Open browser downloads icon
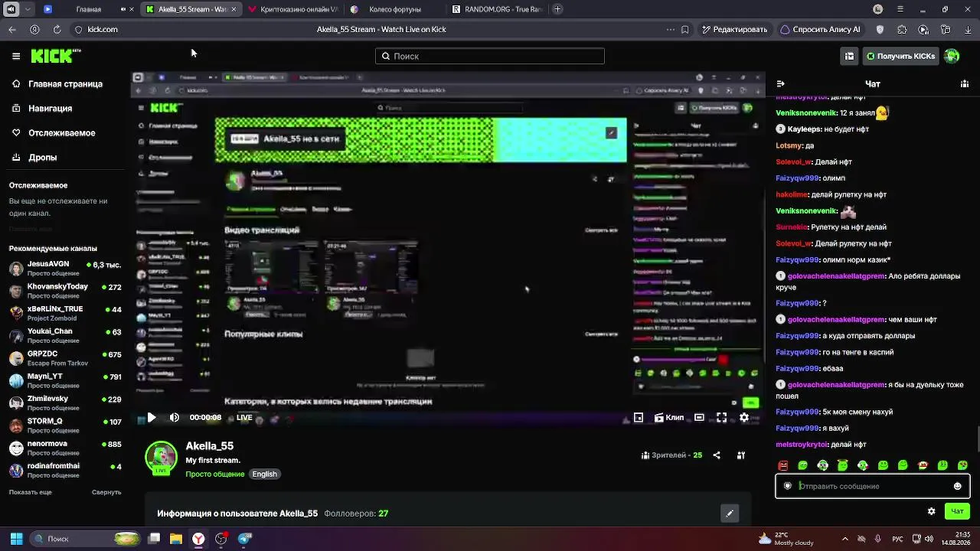Screen dimensions: 980x551 (x=969, y=29)
